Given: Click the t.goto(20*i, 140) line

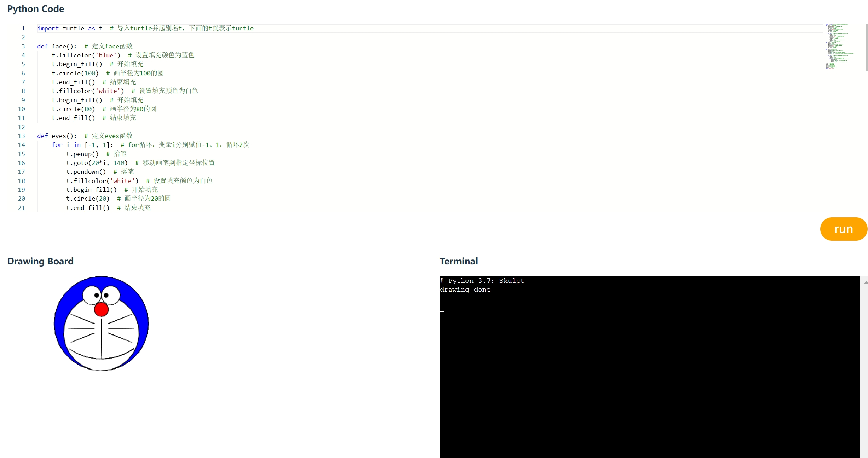Looking at the screenshot, I should tap(140, 163).
